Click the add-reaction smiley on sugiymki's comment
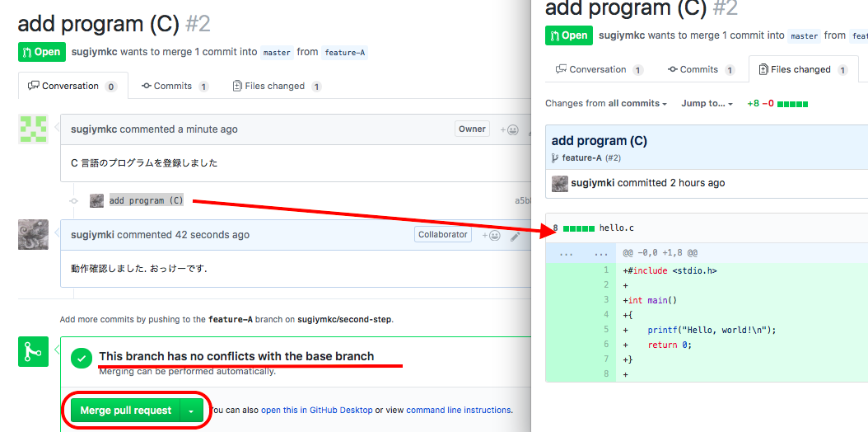The height and width of the screenshot is (432, 868). (491, 235)
